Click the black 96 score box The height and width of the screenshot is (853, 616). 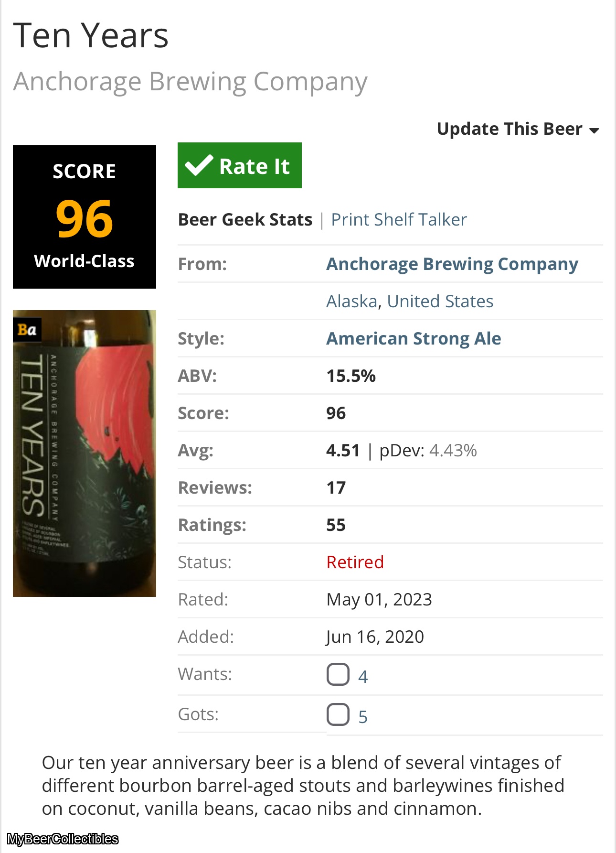(85, 217)
